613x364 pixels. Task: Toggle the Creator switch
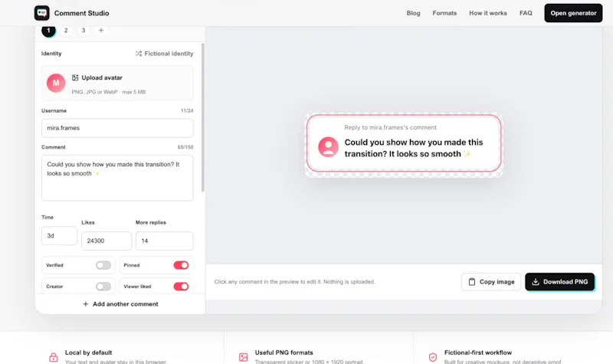coord(103,287)
